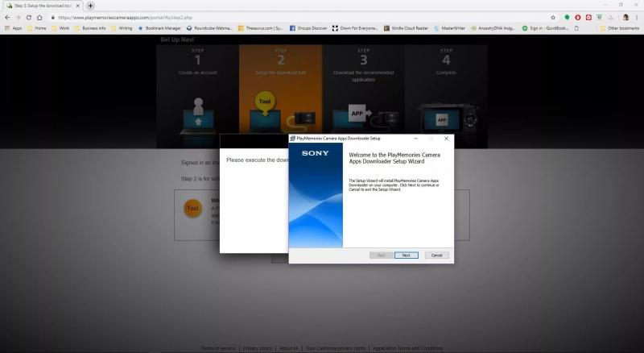
Task: Open the Business Info bookmarks folder
Action: click(90, 28)
